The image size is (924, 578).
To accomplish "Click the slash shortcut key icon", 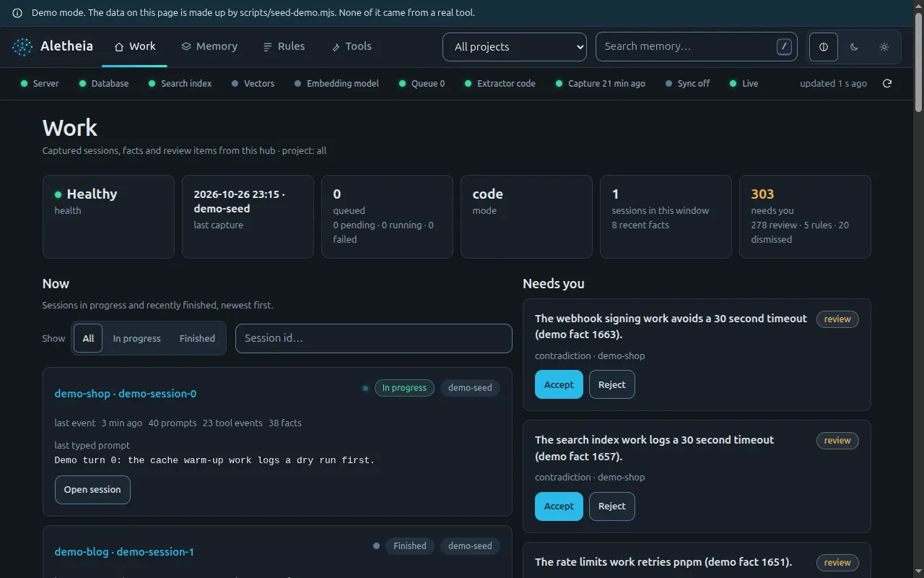I will tap(784, 47).
